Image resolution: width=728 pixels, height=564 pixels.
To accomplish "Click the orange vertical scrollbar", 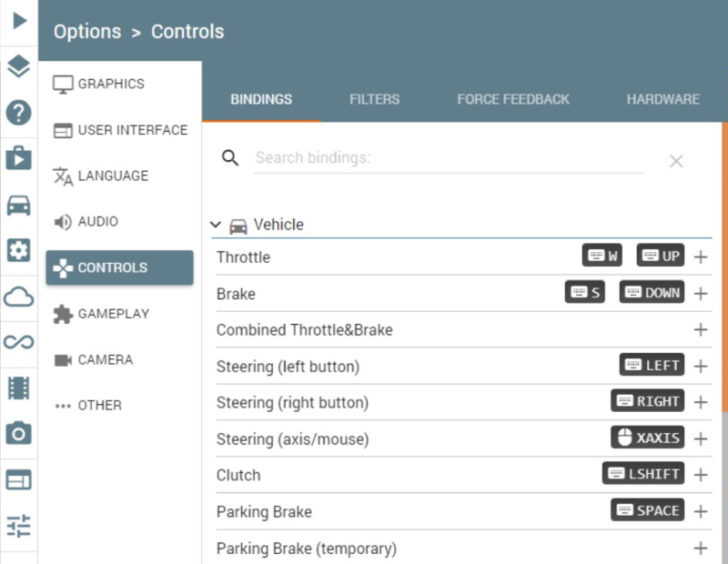I will tap(724, 264).
